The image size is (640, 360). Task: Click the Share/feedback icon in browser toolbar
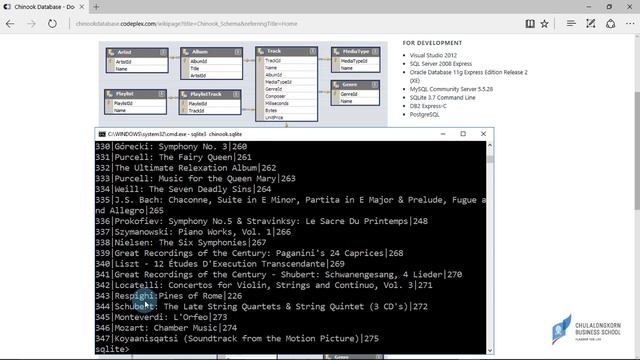[x=611, y=24]
